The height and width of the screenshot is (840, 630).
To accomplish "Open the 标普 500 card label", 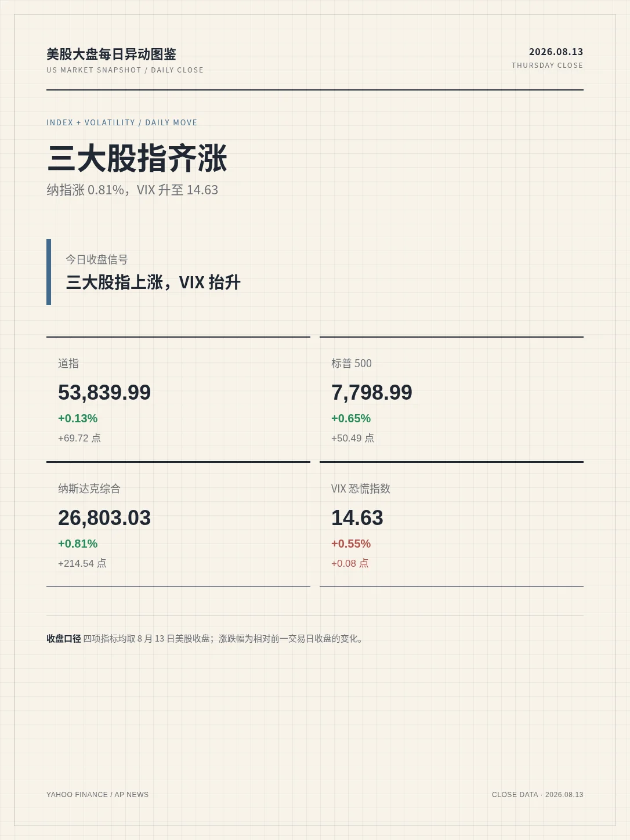I will click(x=352, y=363).
